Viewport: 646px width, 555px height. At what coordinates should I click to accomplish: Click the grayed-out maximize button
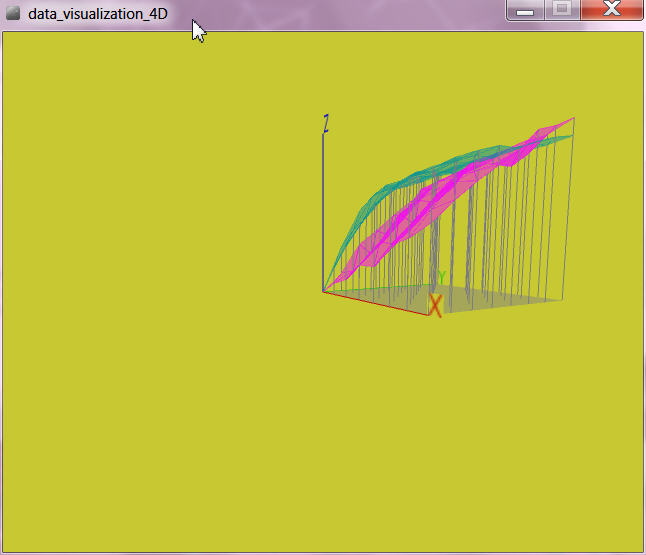(562, 10)
